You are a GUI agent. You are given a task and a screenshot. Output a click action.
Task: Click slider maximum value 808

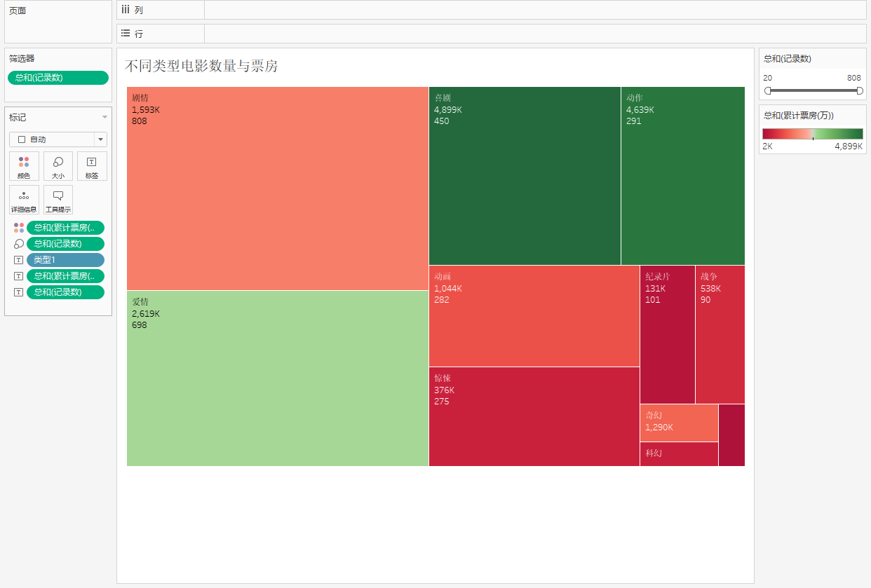click(854, 78)
